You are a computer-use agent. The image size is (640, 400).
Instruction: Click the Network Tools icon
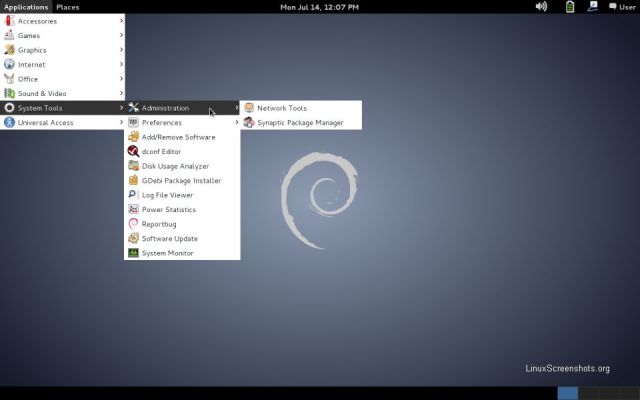coord(249,108)
